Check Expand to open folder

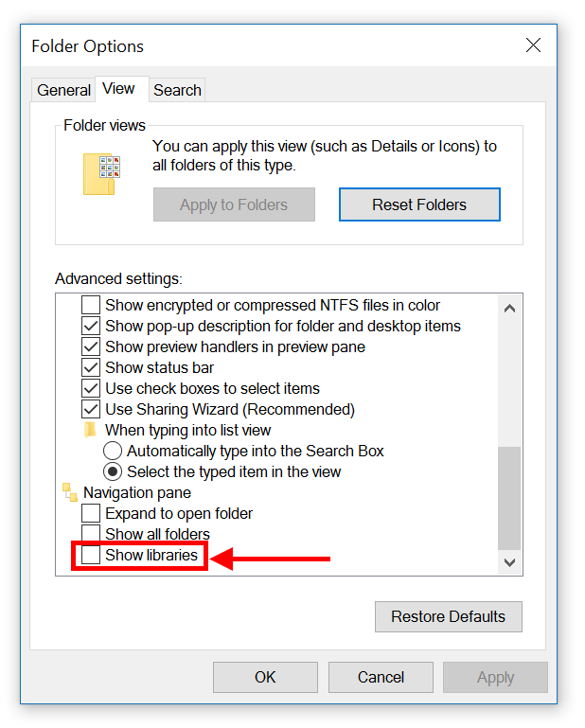pyautogui.click(x=91, y=513)
